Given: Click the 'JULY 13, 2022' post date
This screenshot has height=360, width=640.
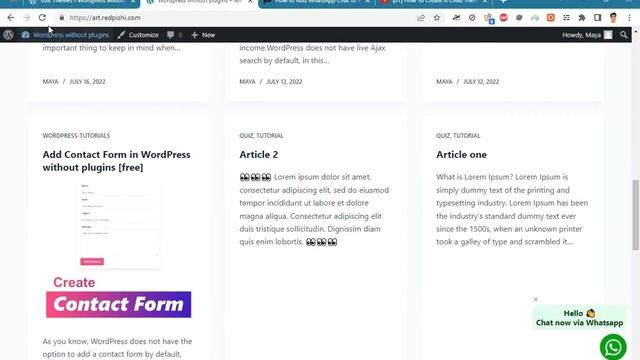Looking at the screenshot, I should coord(284,82).
